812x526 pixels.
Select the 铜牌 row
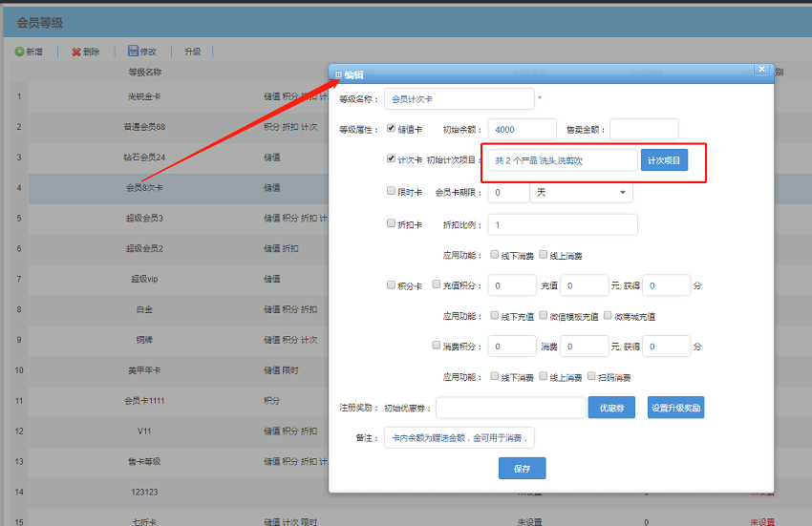tap(169, 340)
